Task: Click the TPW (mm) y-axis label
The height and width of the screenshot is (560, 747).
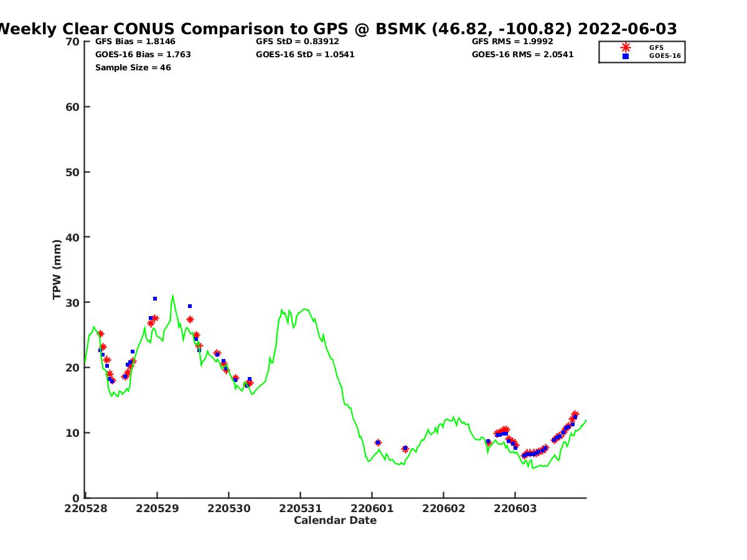Action: click(57, 269)
